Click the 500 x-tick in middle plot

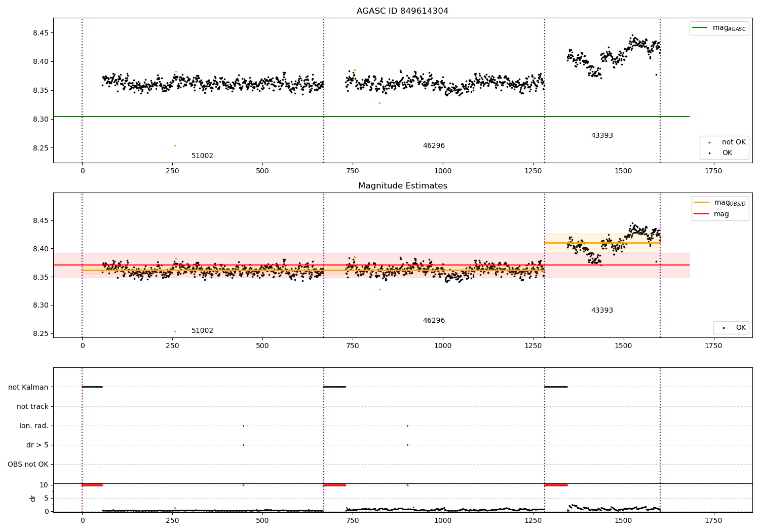click(x=262, y=346)
